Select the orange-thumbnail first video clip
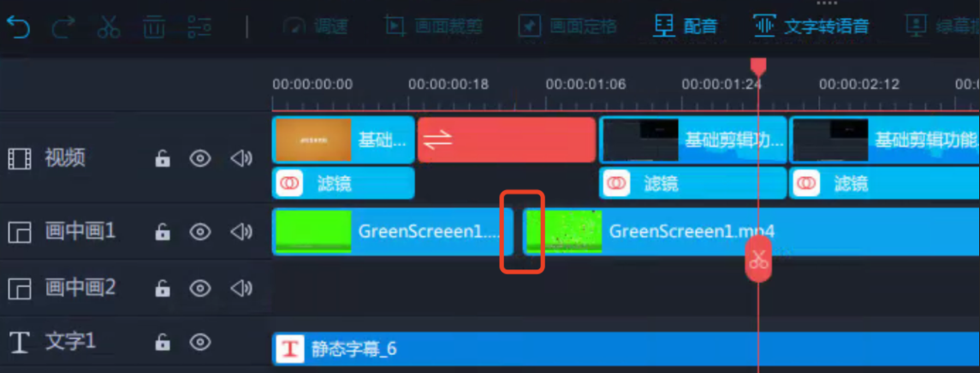The width and height of the screenshot is (980, 373). (x=343, y=139)
